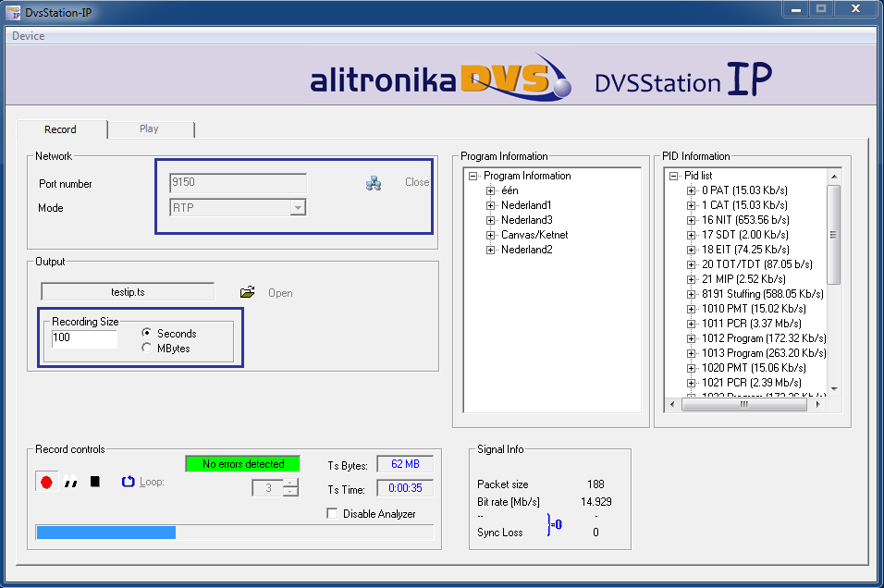Click the blue Loop icon
The image size is (884, 588).
(x=129, y=482)
